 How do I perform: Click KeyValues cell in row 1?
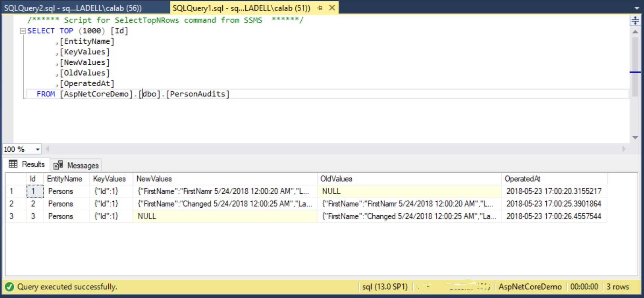pyautogui.click(x=111, y=191)
